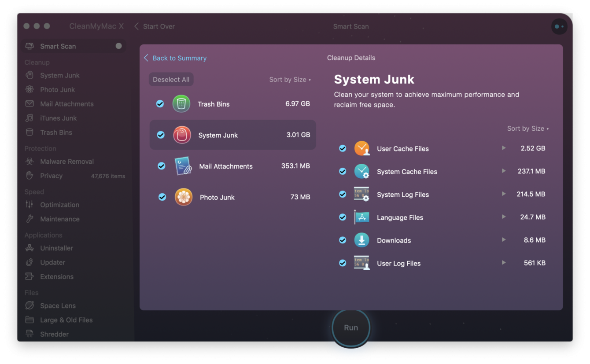Uncheck the Downloads checkbox
The height and width of the screenshot is (364, 590).
tap(343, 240)
